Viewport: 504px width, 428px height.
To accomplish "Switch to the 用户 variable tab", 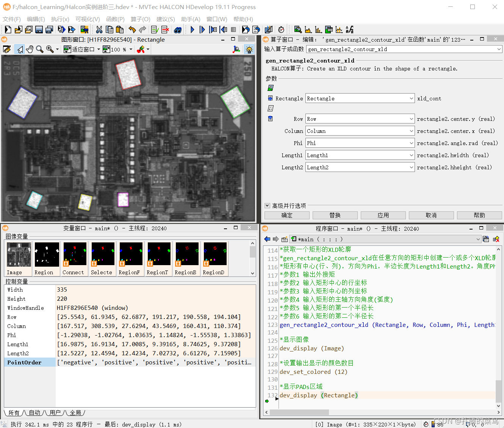I will click(x=55, y=412).
